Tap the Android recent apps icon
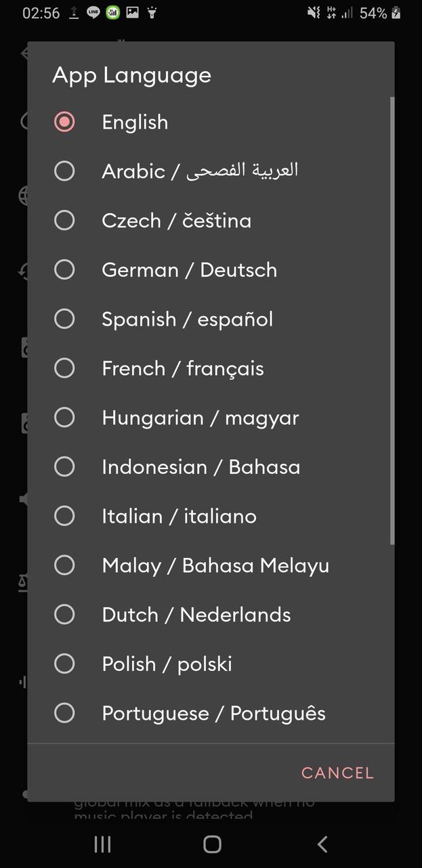Viewport: 422px width, 868px height. click(x=102, y=844)
